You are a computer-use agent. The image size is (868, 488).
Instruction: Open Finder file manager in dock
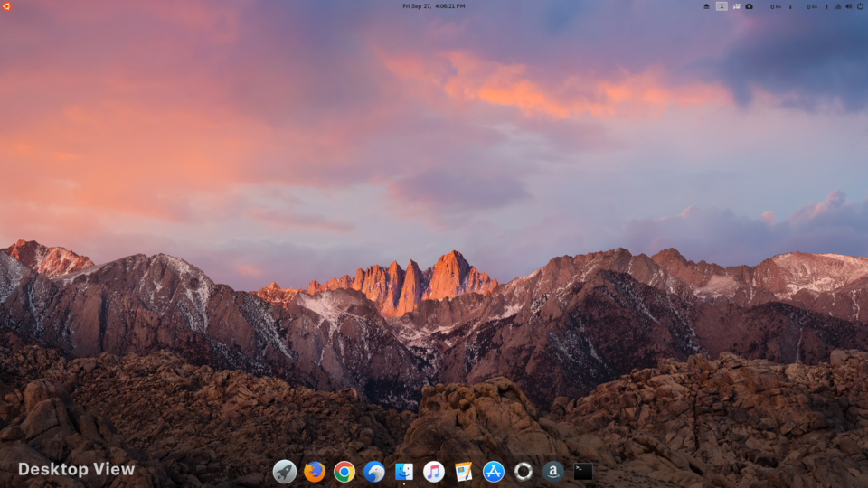click(404, 472)
